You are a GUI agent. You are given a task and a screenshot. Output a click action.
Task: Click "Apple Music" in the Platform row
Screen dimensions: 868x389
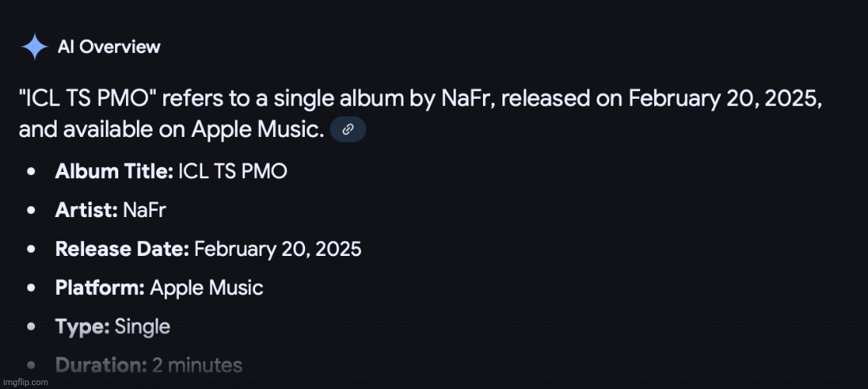tap(206, 288)
